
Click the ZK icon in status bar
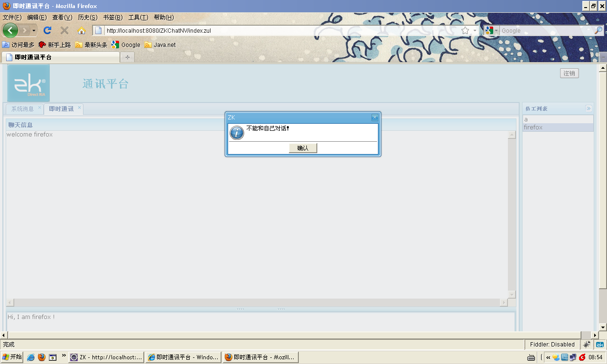(600, 345)
